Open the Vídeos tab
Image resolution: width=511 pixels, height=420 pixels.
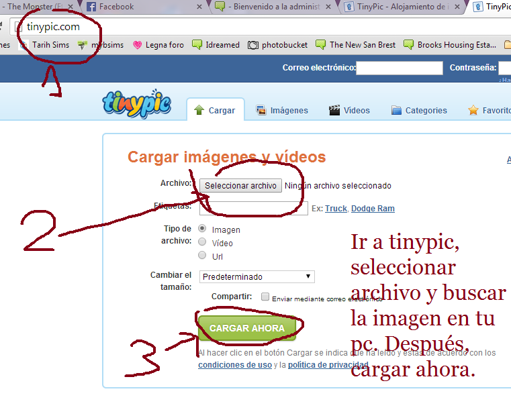tap(349, 111)
